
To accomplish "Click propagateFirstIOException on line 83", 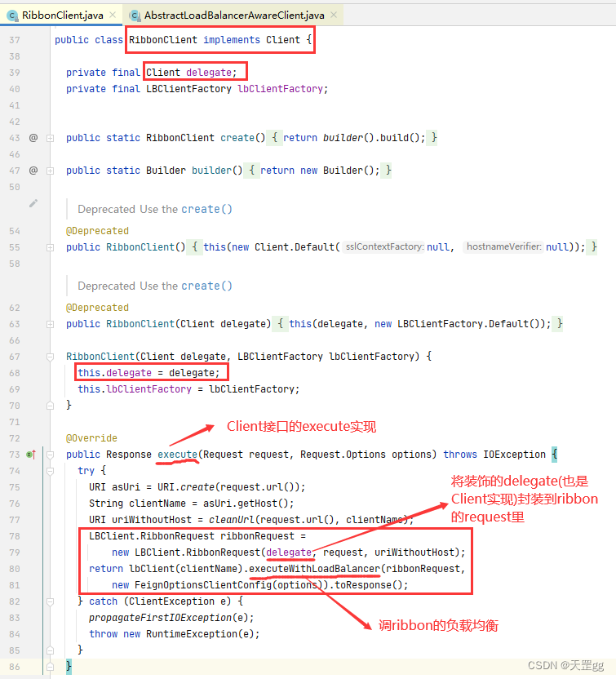I will pos(160,618).
